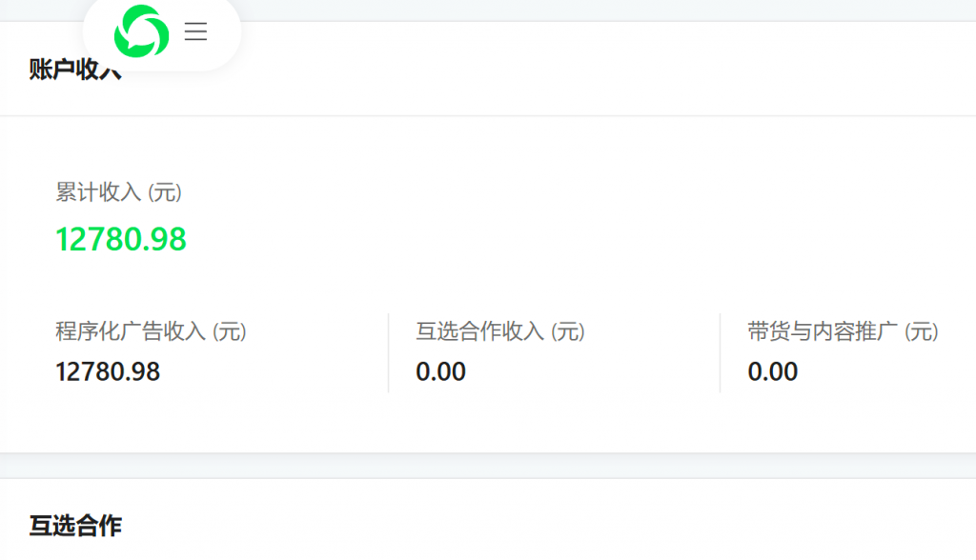976x560 pixels.
Task: Click the divider area between income columns
Action: tap(388, 352)
